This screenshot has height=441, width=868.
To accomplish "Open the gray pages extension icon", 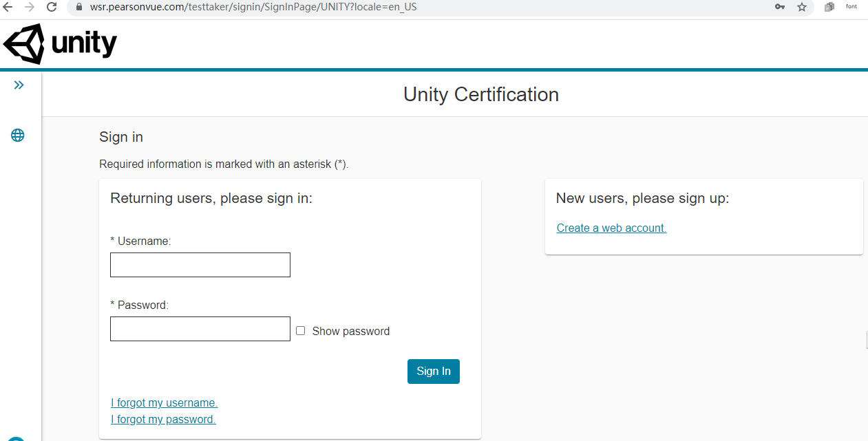I will tap(829, 7).
